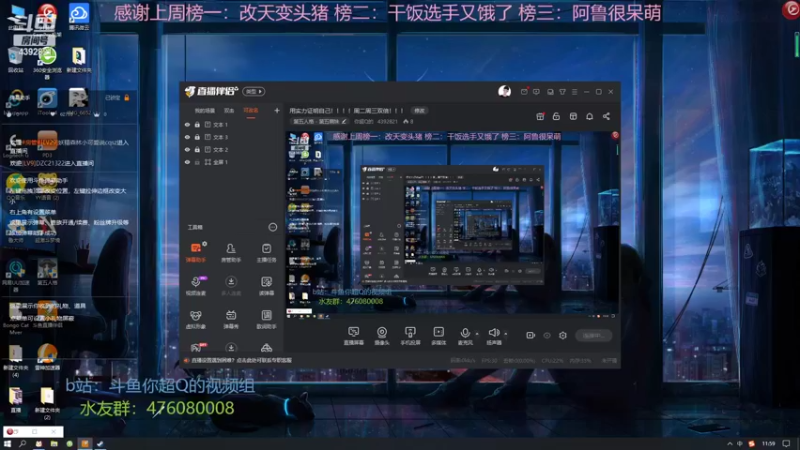
Task: Click the stream preview canvas
Action: (453, 225)
